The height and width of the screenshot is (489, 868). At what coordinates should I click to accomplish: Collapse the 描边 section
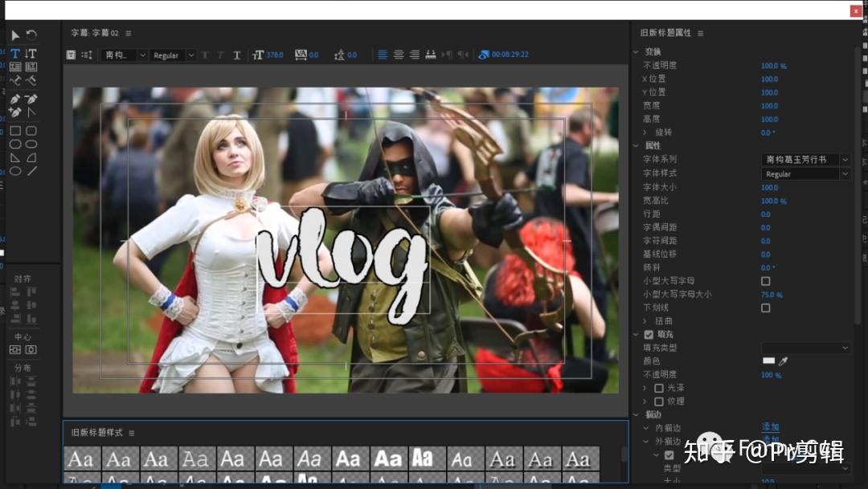tap(636, 415)
